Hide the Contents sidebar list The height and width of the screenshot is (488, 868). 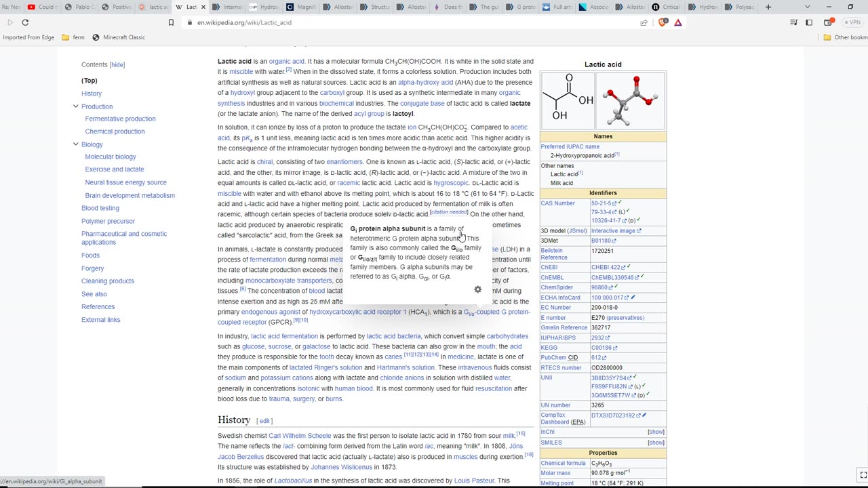coord(117,64)
